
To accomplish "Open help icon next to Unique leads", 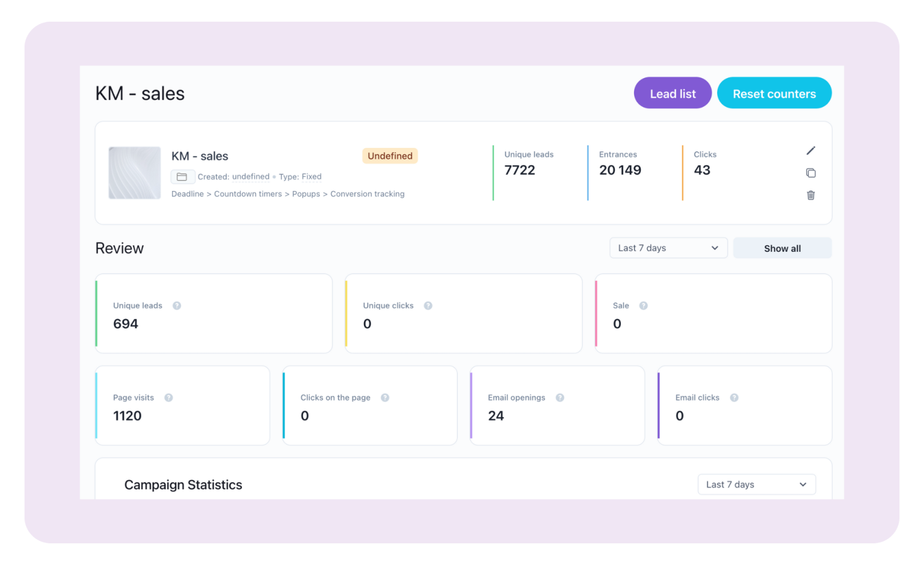I will (177, 305).
